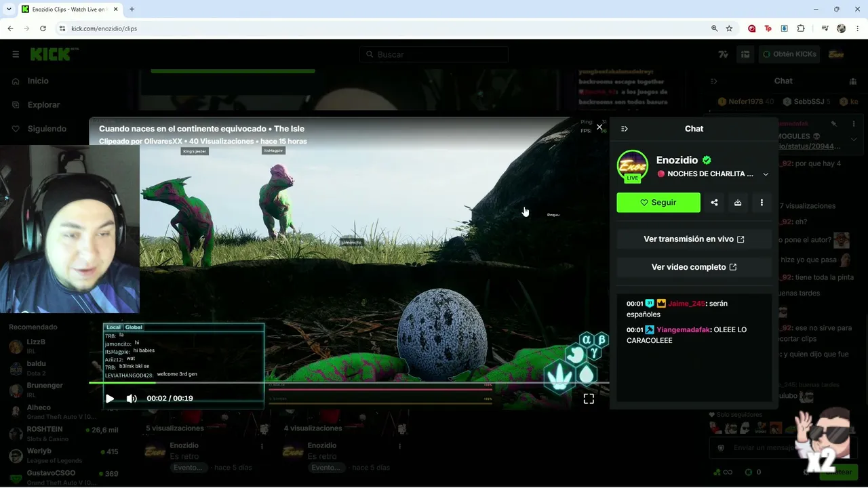
Task: Click the blue download-arrow extension icon
Action: pos(785,28)
